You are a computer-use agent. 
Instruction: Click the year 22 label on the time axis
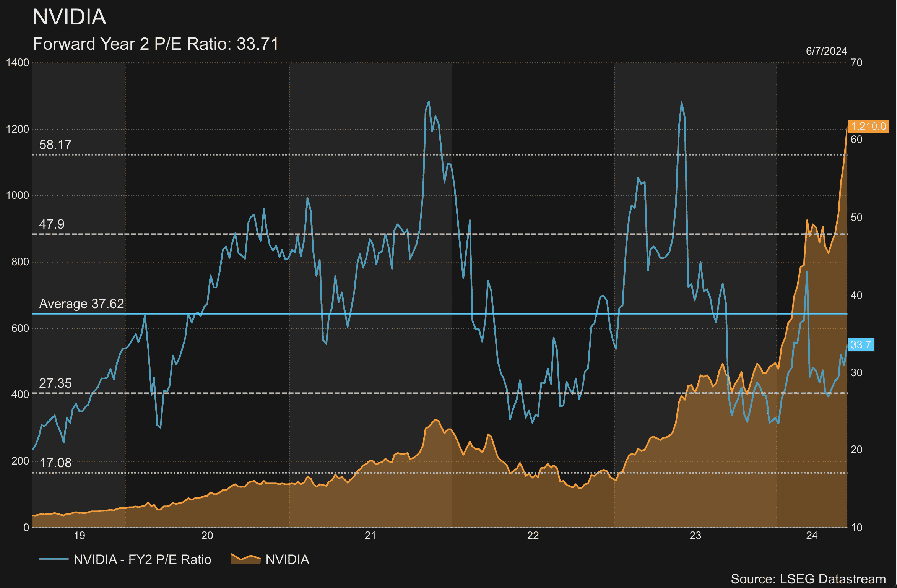(x=533, y=536)
